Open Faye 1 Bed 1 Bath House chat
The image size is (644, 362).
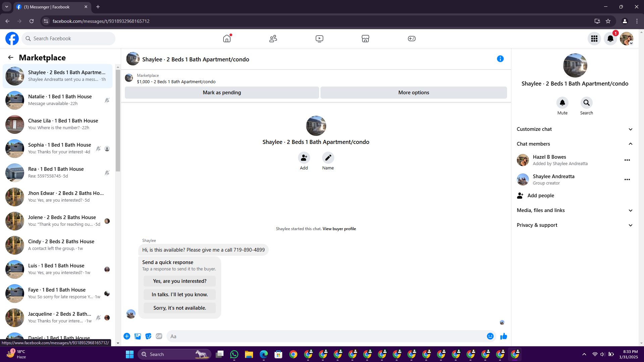tap(58, 294)
